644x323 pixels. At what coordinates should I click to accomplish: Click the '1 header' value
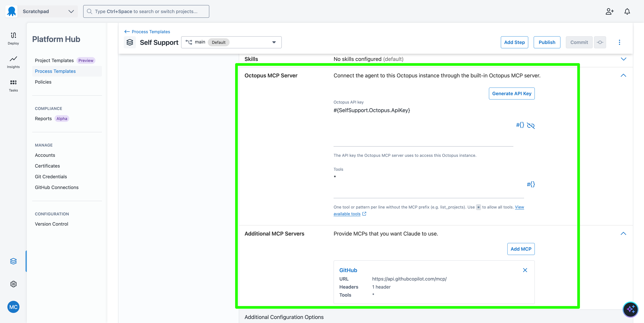click(381, 287)
